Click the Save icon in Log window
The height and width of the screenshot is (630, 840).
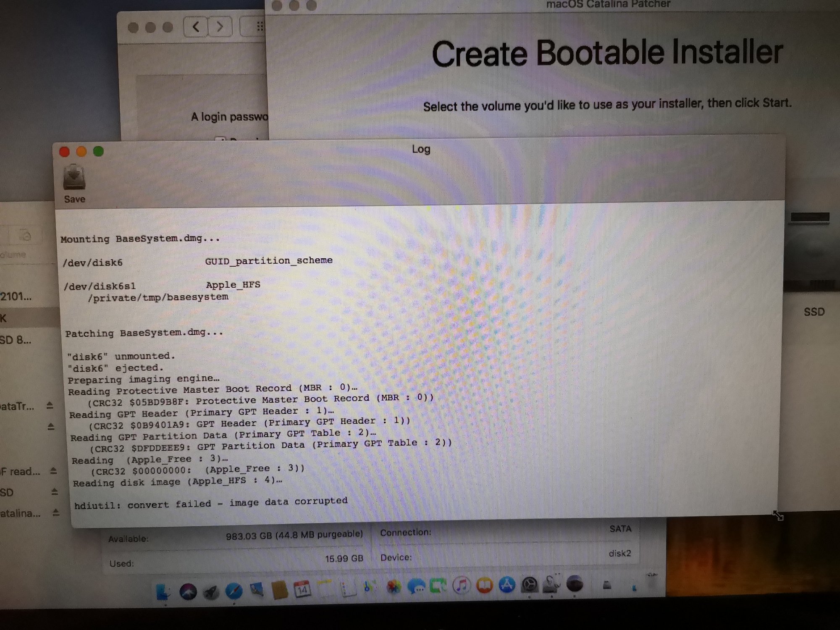click(x=74, y=178)
